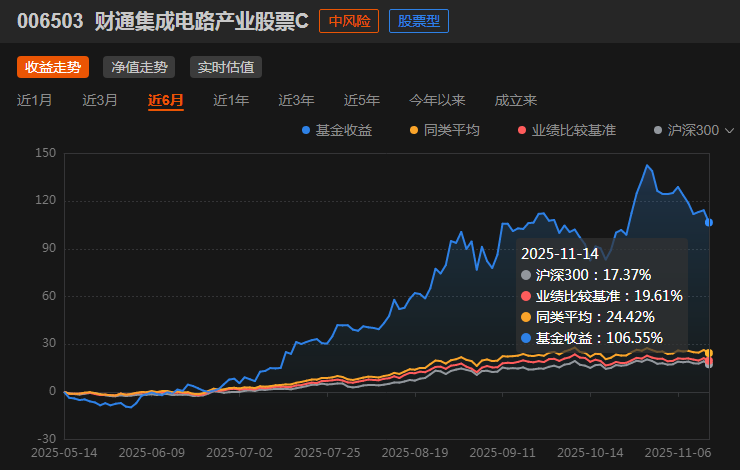Click tooltip value 沪深300：17.37%
The image size is (740, 470).
click(x=586, y=275)
